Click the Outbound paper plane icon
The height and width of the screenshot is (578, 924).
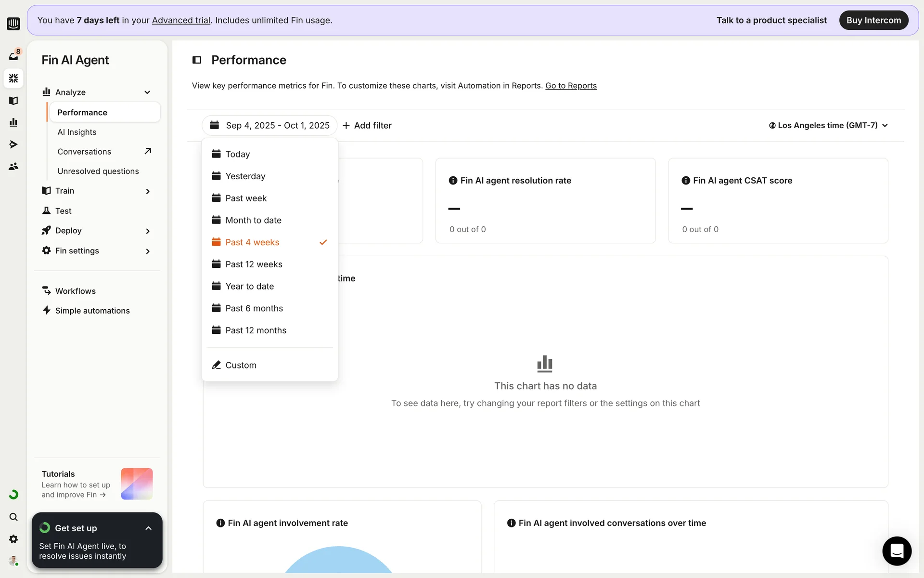13,144
